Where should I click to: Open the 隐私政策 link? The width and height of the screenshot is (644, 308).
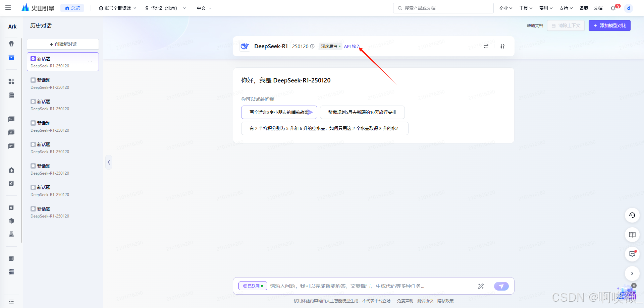coord(445,301)
